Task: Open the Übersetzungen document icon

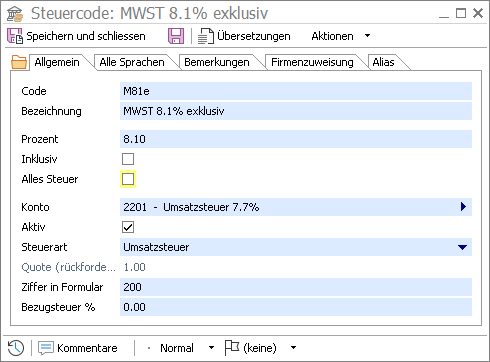Action: click(x=205, y=36)
